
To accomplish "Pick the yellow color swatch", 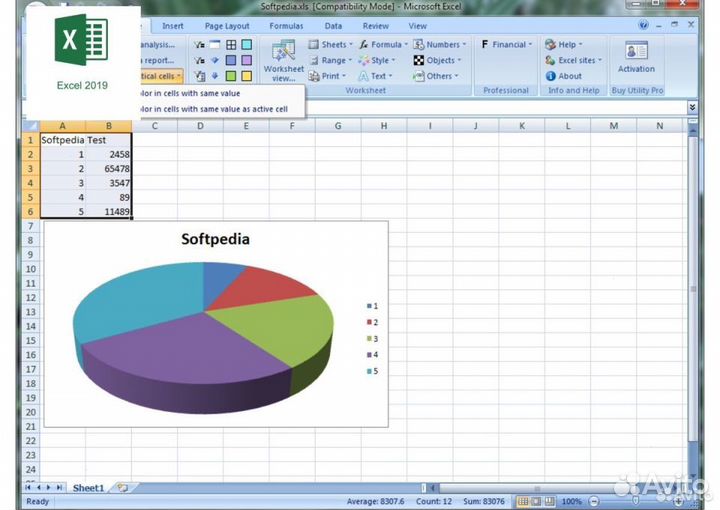I will point(247,76).
